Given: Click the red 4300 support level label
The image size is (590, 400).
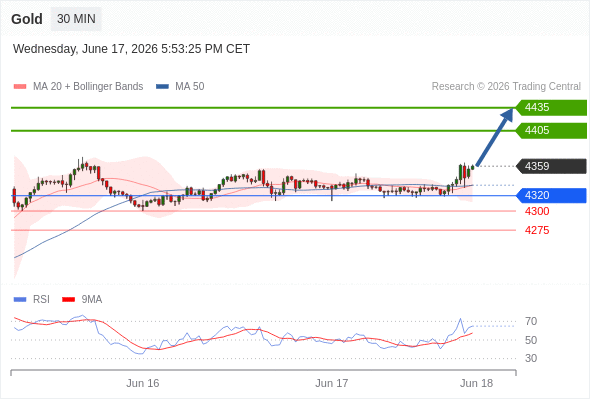Looking at the screenshot, I should point(537,211).
